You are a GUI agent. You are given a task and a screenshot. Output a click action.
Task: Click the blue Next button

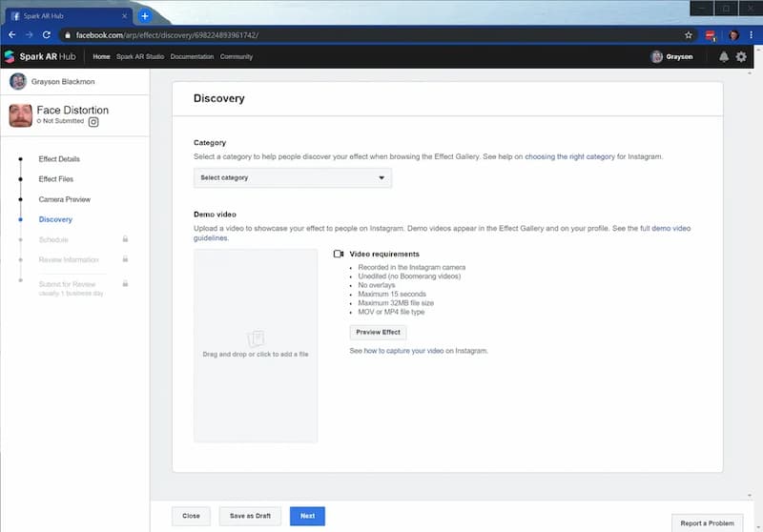[x=307, y=516]
